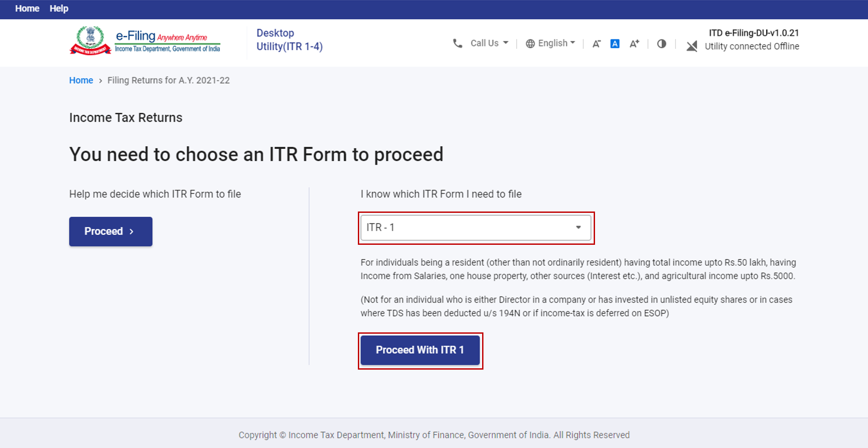Click Proceed With ITR 1 button
The height and width of the screenshot is (448, 868).
[x=420, y=350]
